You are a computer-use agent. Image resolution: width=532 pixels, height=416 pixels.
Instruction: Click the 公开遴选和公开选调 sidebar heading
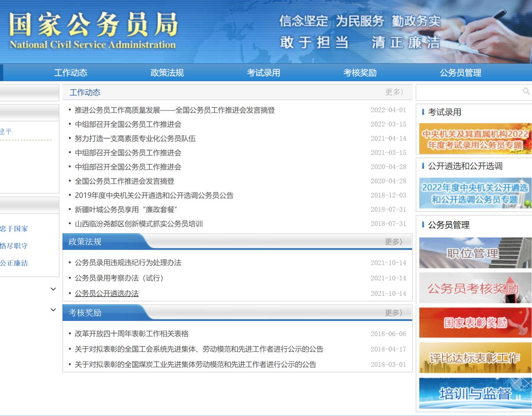click(465, 166)
